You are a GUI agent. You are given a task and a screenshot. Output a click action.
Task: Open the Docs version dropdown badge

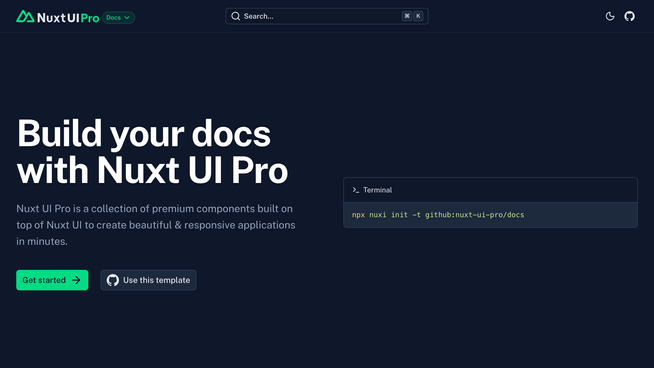click(x=118, y=18)
